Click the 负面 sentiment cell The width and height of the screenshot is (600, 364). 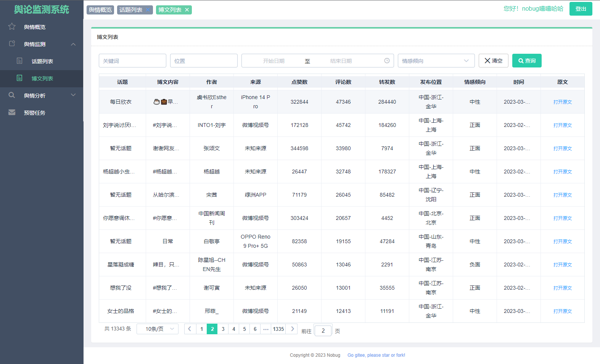(x=475, y=265)
